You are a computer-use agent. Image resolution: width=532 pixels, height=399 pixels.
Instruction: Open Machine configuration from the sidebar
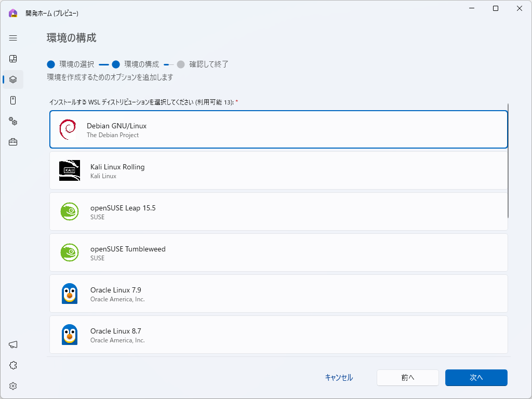(12, 100)
